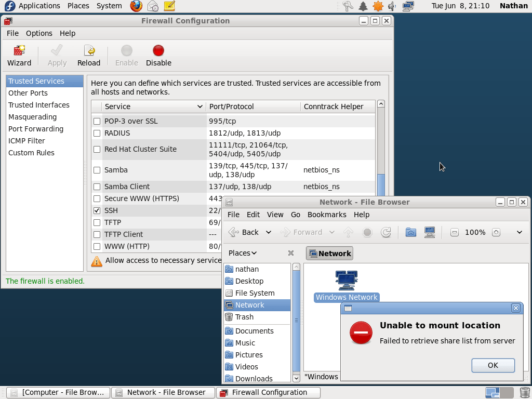Screen dimensions: 532x399
Task: Reload the firewall configuration
Action: tap(88, 55)
